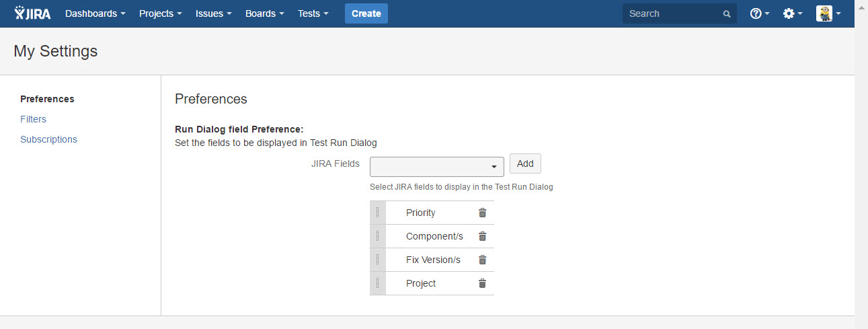Open the Boards menu
Viewport: 868px width, 329px height.
point(265,13)
